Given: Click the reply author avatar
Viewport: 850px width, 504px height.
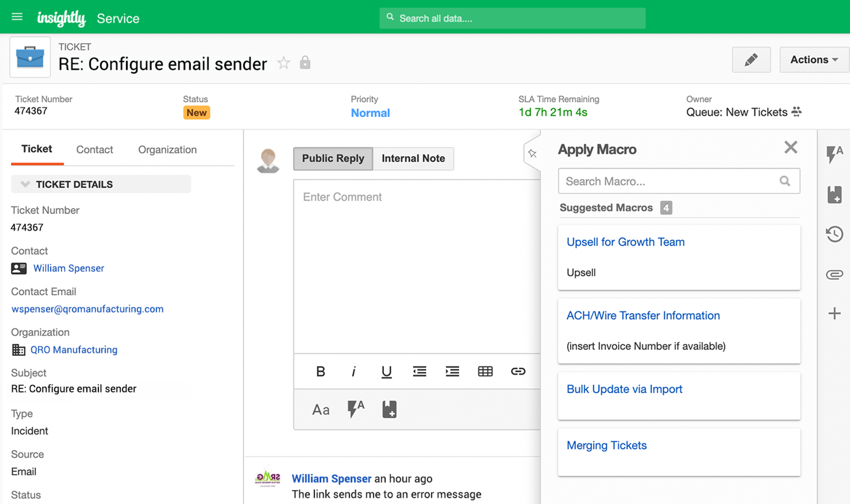Looking at the screenshot, I should tap(268, 160).
